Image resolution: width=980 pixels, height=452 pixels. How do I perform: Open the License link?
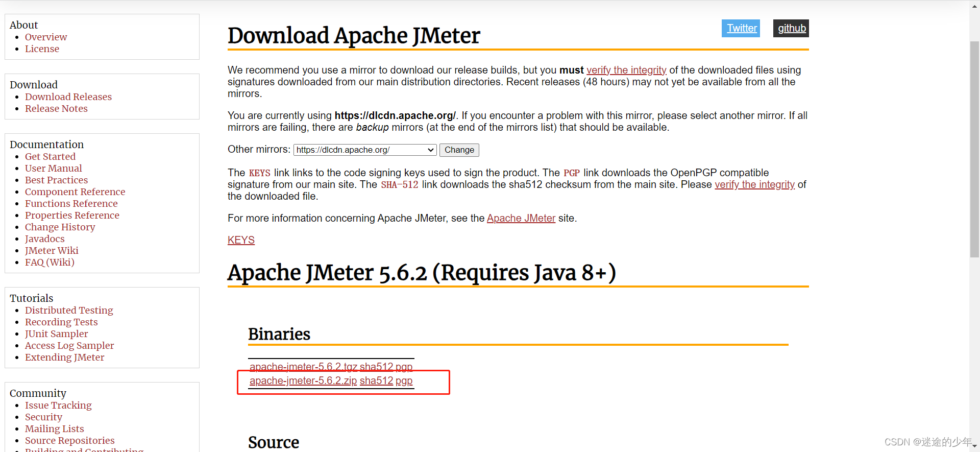42,49
